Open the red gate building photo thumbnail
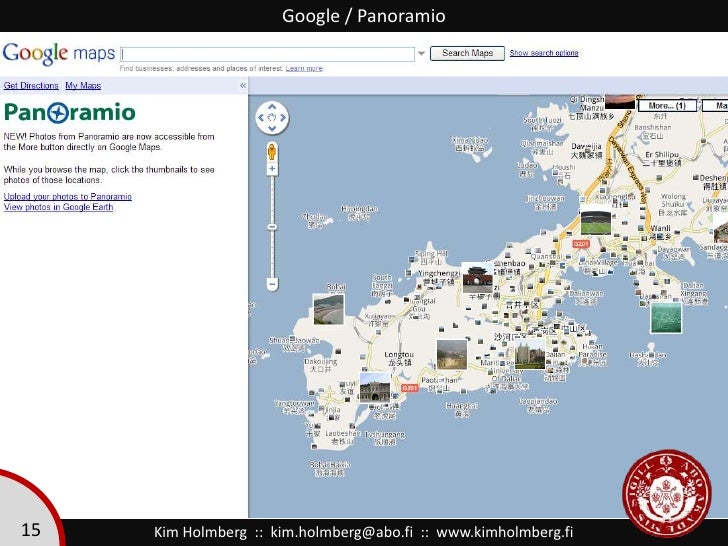Image resolution: width=728 pixels, height=546 pixels. pyautogui.click(x=477, y=278)
